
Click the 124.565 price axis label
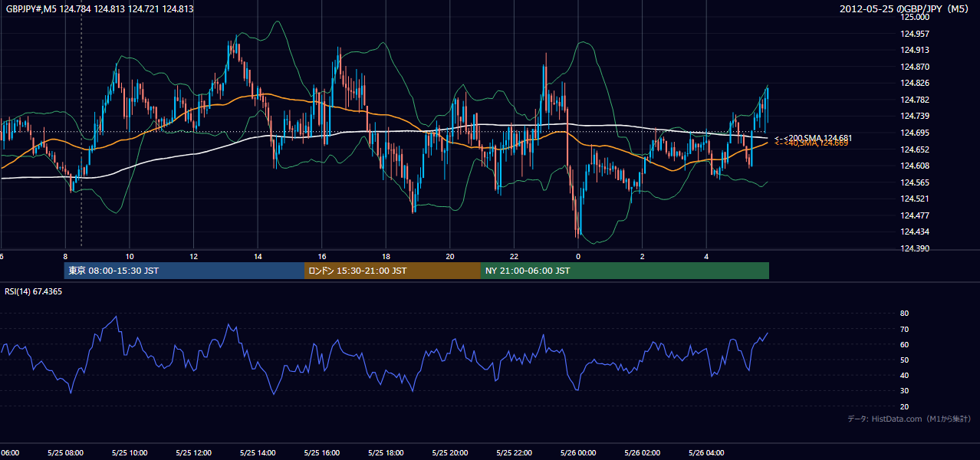coord(914,182)
